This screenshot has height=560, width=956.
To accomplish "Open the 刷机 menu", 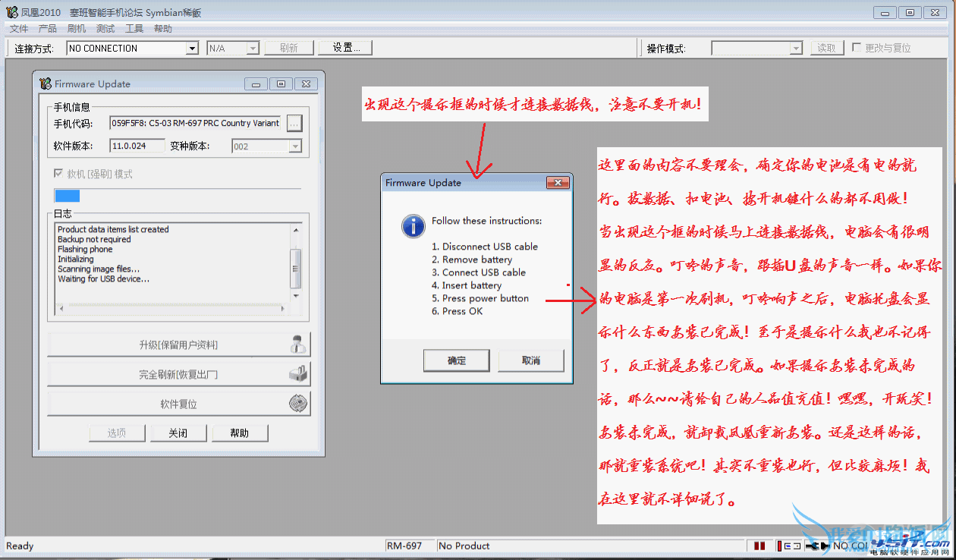I will (77, 29).
